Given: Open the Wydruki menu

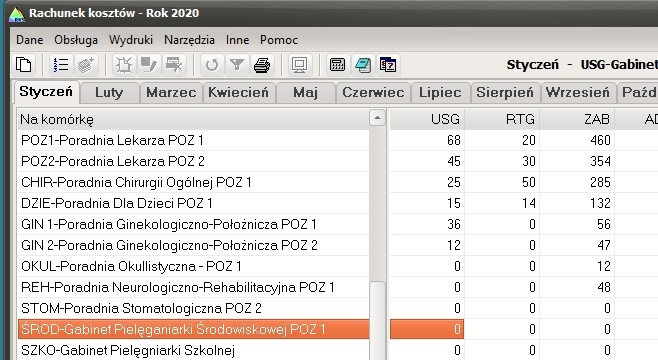Looking at the screenshot, I should click(x=131, y=40).
